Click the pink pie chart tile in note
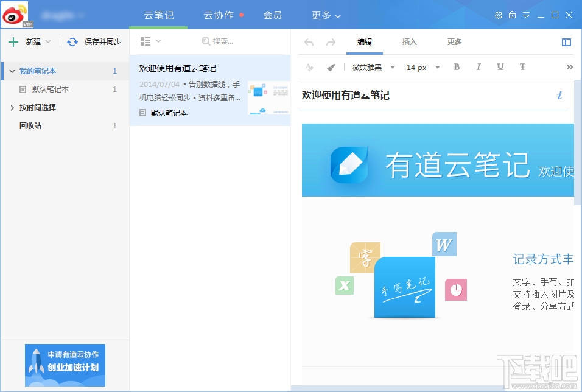582x392 pixels. pyautogui.click(x=456, y=290)
